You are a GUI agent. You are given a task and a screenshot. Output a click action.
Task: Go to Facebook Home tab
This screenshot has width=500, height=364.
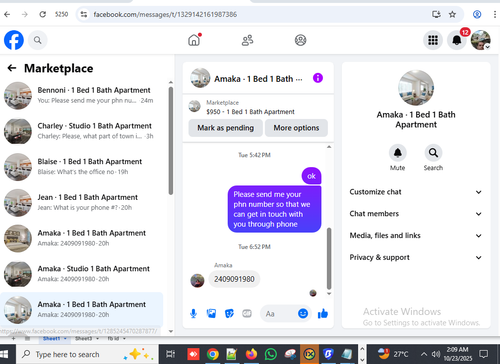(194, 40)
